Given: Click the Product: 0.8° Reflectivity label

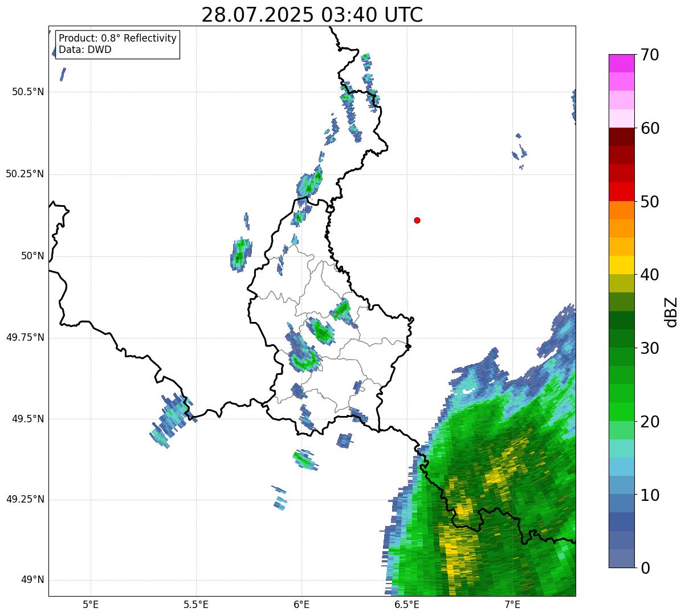Looking at the screenshot, I should click(x=118, y=38).
